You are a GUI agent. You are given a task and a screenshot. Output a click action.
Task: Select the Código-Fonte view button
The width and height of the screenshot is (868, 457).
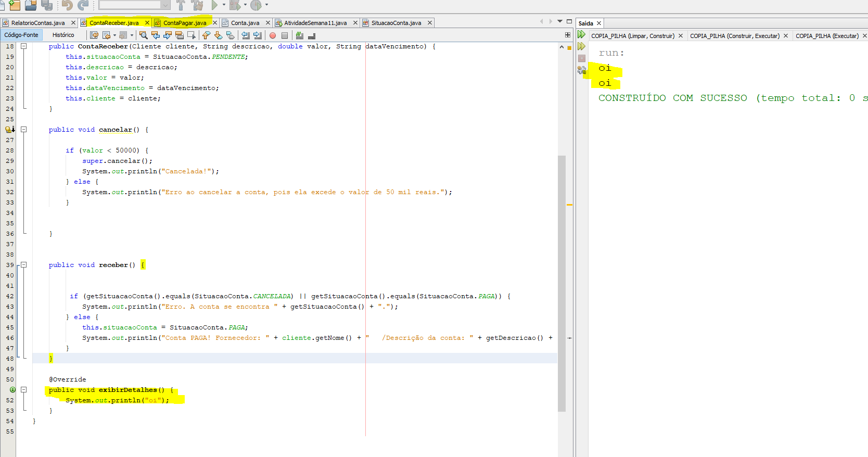(21, 35)
